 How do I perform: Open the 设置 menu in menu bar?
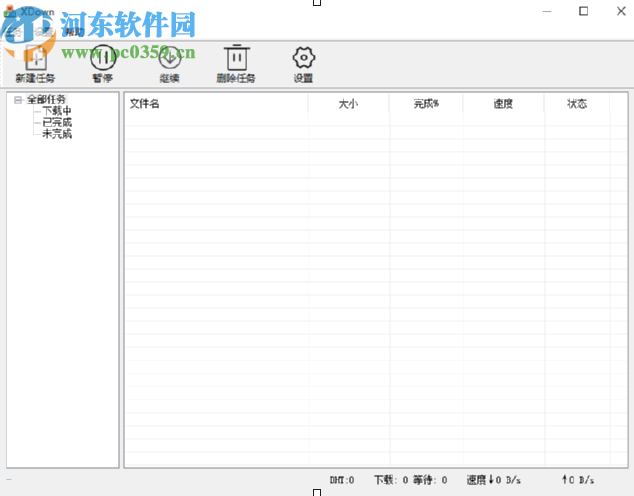(43, 32)
